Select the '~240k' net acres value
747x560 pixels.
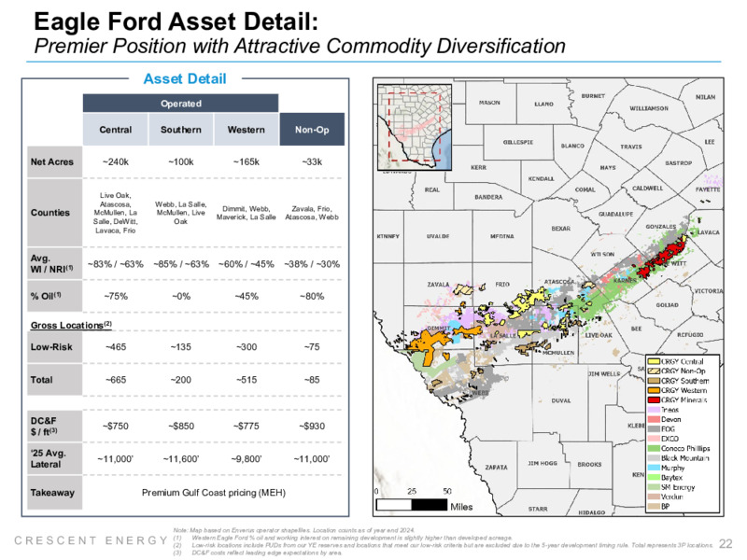coord(115,161)
